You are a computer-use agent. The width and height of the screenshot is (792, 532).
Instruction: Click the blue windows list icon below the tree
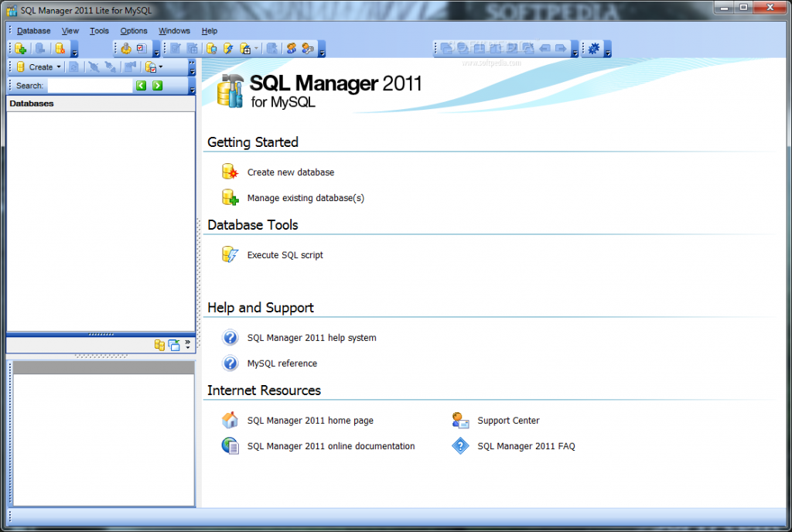pyautogui.click(x=174, y=345)
